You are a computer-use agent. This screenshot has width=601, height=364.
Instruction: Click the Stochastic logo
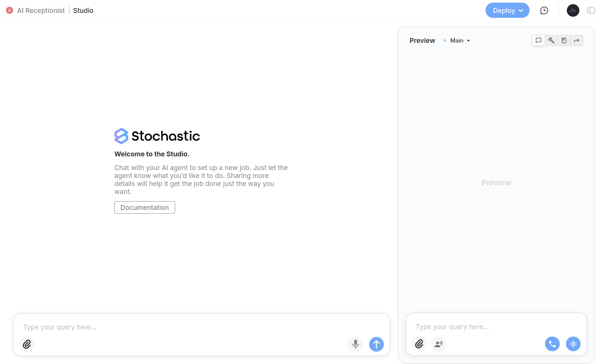coord(157,136)
